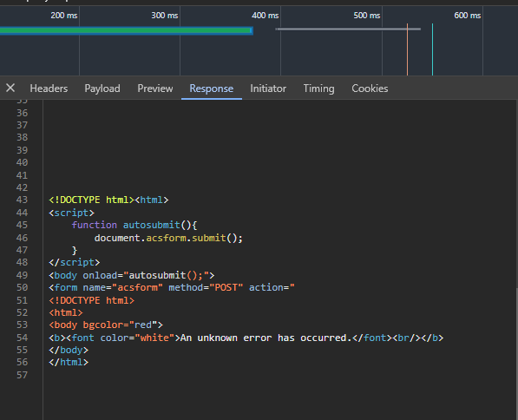Screen dimensions: 518x420
Task: Click the closing </html> tag on line 56
Action: click(69, 362)
